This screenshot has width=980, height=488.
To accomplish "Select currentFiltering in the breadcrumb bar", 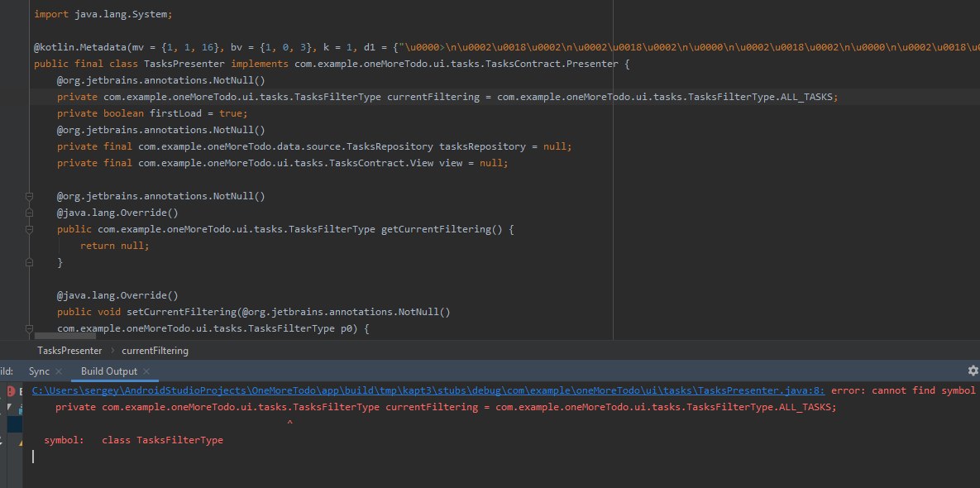I will [155, 351].
